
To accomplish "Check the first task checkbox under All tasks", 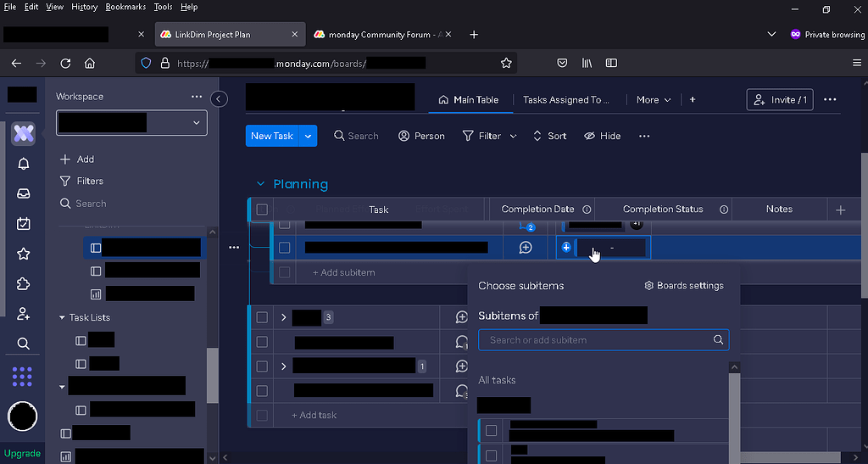I will [x=491, y=430].
